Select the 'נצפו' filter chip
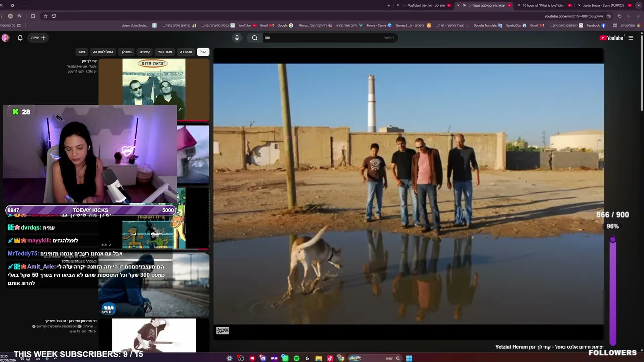 [x=82, y=52]
